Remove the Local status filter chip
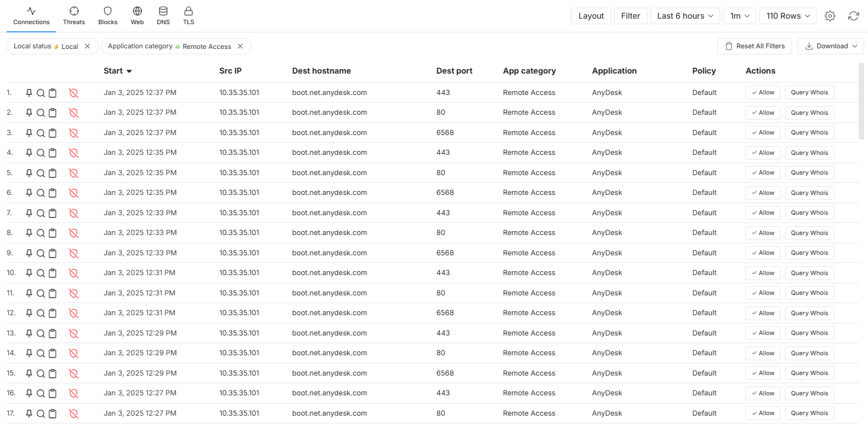This screenshot has width=868, height=425. 87,46
